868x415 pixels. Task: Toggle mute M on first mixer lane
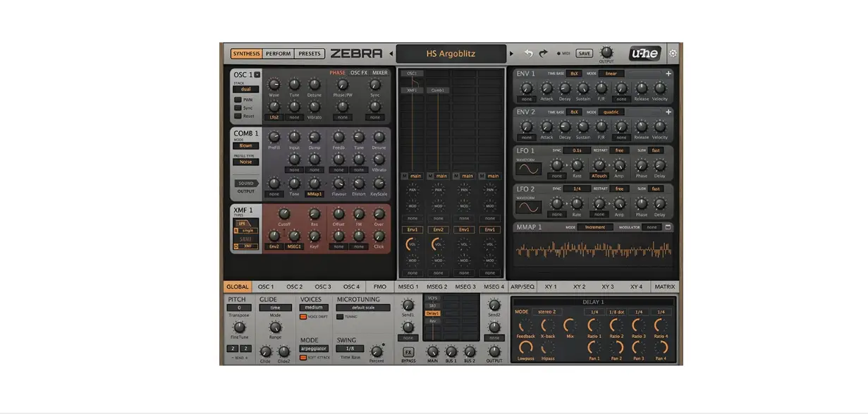coord(404,176)
